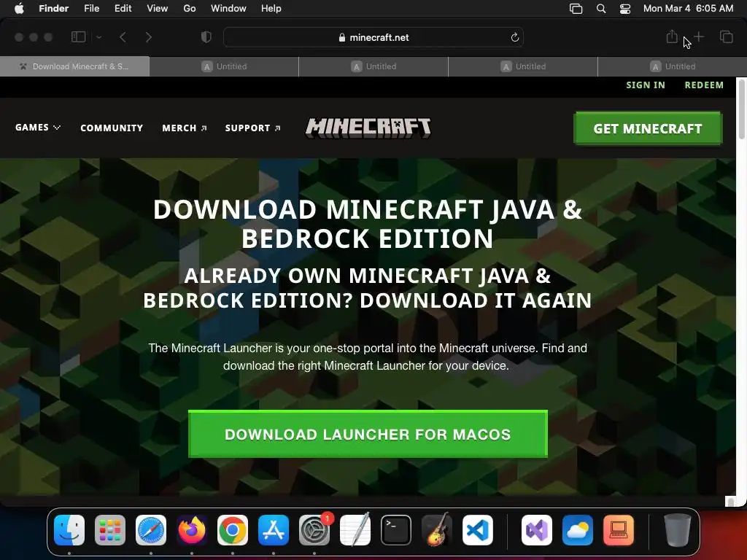Screen dimensions: 747x560
Task: Show the tab overview icon
Action: pyautogui.click(x=726, y=36)
